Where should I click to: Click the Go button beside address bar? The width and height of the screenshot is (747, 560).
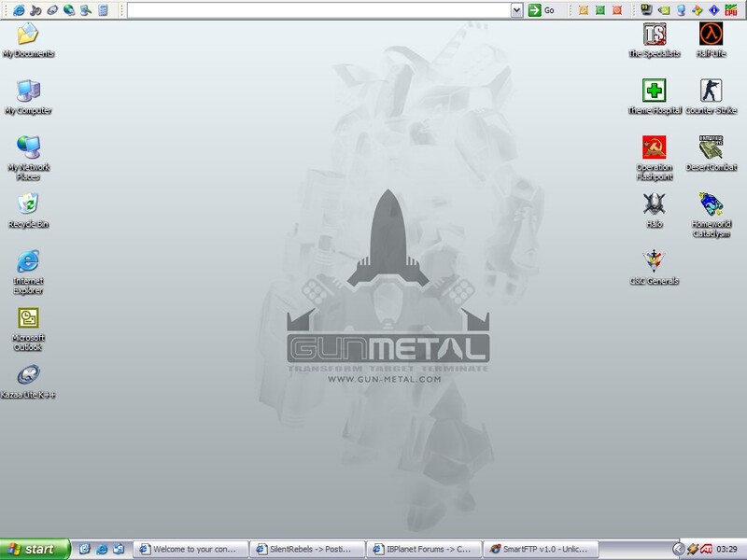tap(542, 10)
